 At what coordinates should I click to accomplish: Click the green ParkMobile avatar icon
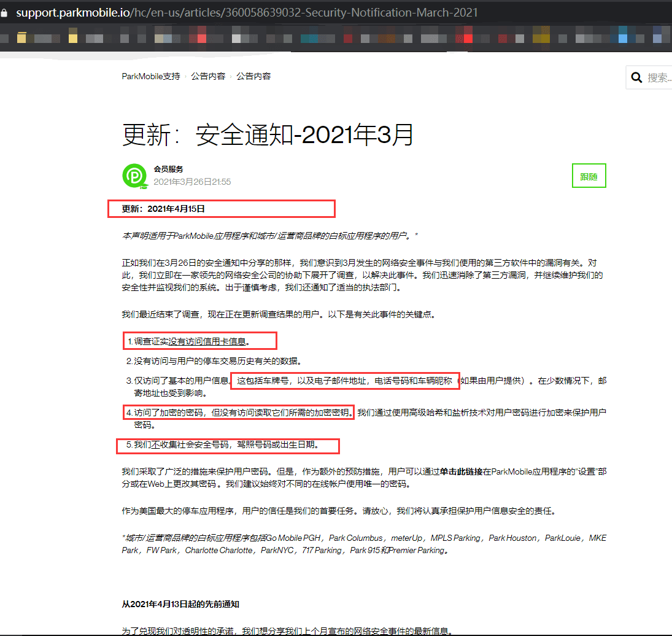[134, 176]
